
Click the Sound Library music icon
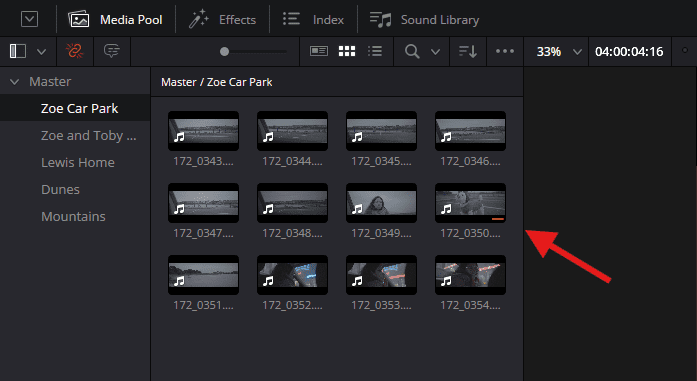(x=381, y=20)
